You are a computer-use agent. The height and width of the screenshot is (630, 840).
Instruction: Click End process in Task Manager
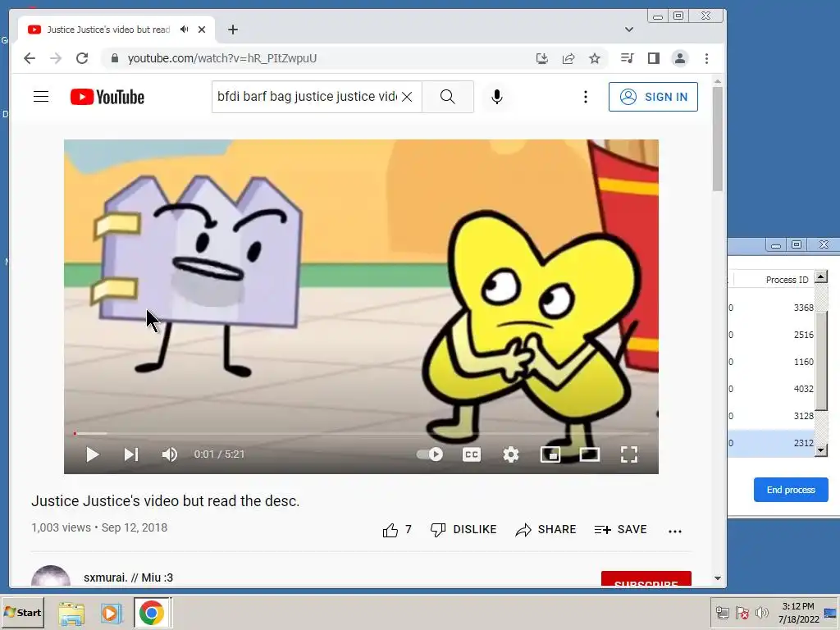coord(791,490)
